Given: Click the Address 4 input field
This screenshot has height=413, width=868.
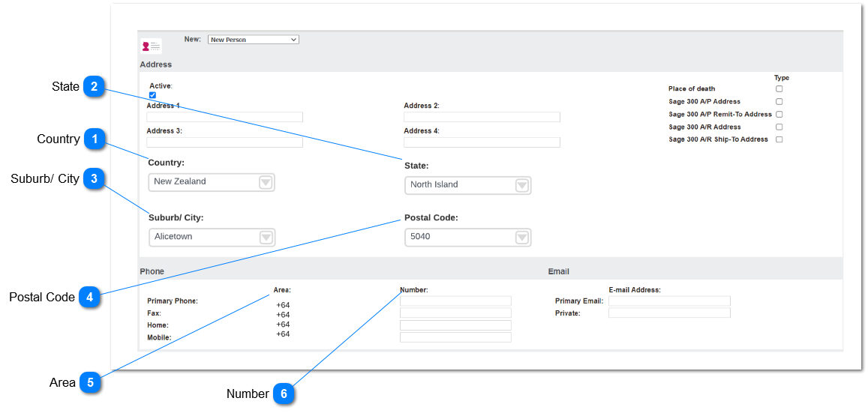Looking at the screenshot, I should click(x=482, y=142).
